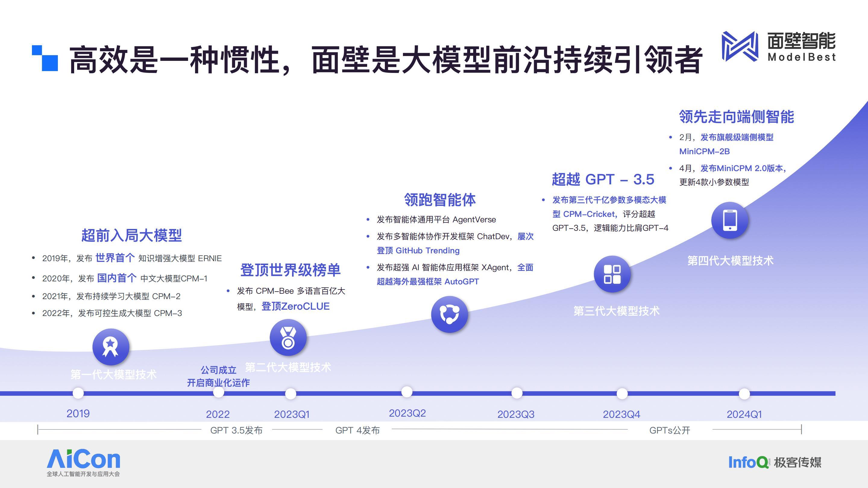Click the text 登顶ZeroCLUE

[295, 306]
